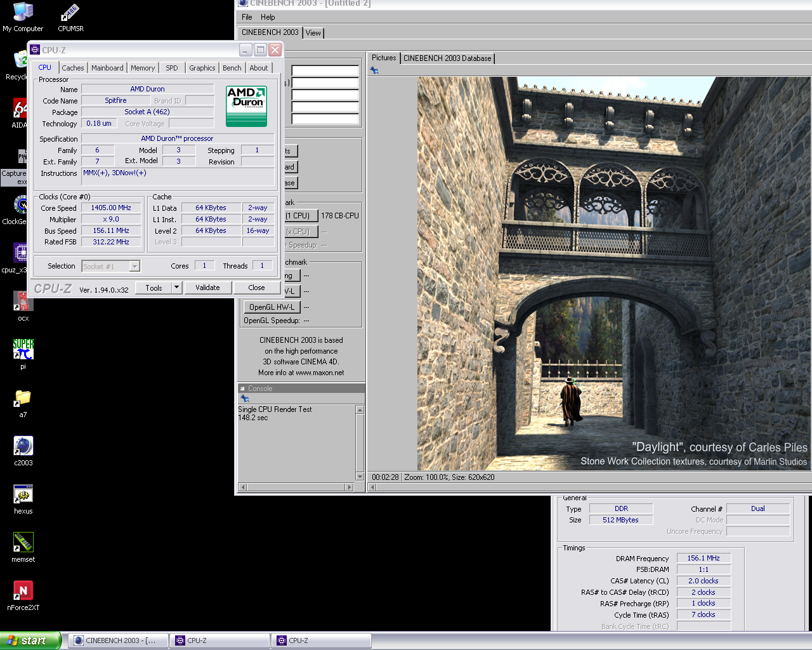
Task: Click the CPU-Z title bar chip icon
Action: coord(36,50)
